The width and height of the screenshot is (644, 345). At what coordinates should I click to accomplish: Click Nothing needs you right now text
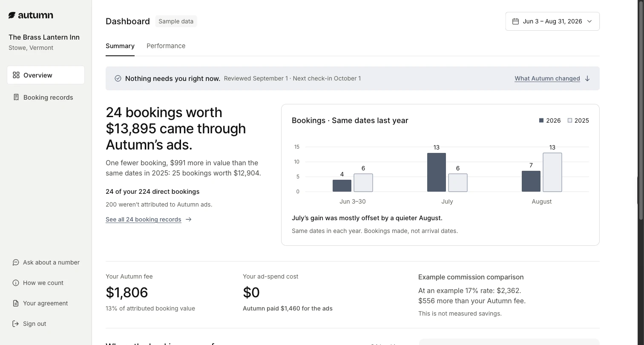point(172,78)
